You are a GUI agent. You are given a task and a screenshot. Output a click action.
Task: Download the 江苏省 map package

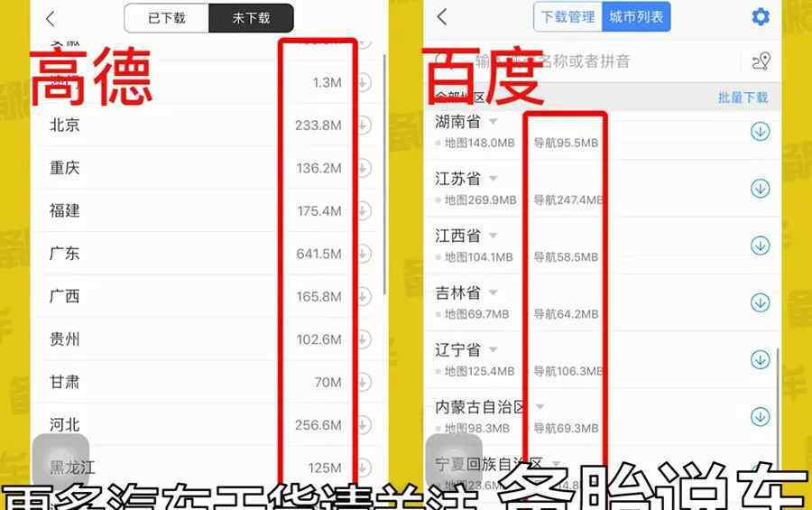[x=761, y=189]
